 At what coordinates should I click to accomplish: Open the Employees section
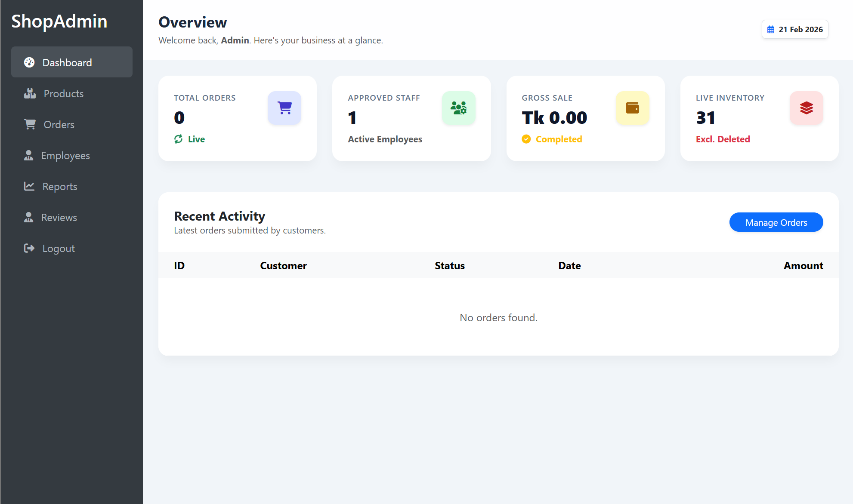click(65, 155)
